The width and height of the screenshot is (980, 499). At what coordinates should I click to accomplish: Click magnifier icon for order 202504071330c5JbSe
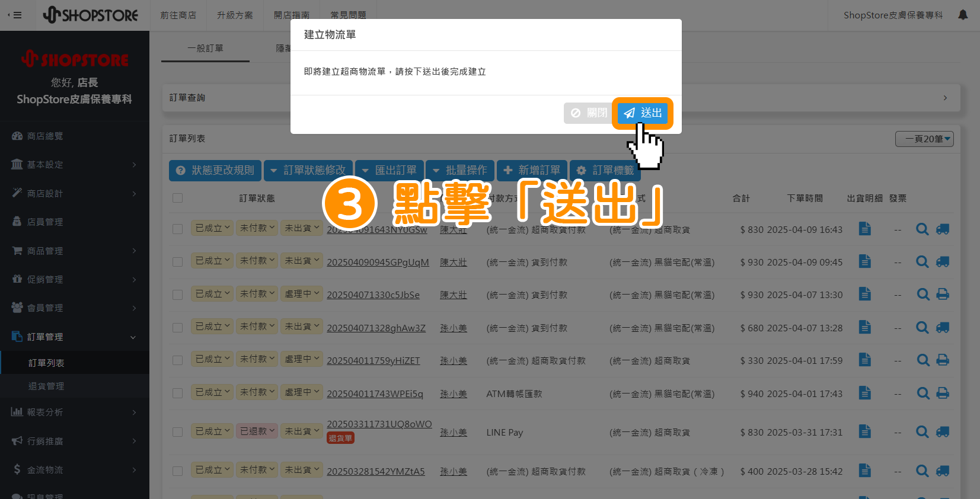tap(922, 294)
